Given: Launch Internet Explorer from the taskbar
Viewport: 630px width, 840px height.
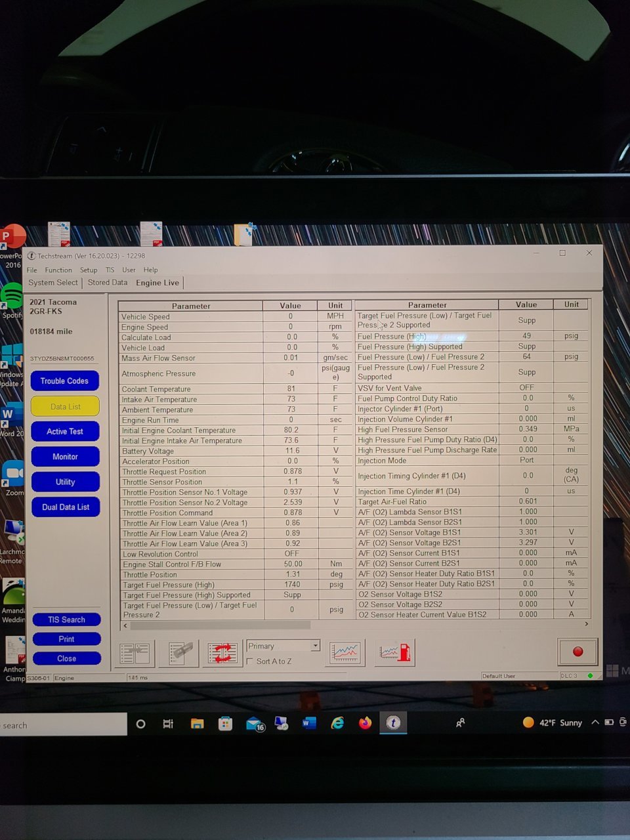Looking at the screenshot, I should pyautogui.click(x=337, y=723).
